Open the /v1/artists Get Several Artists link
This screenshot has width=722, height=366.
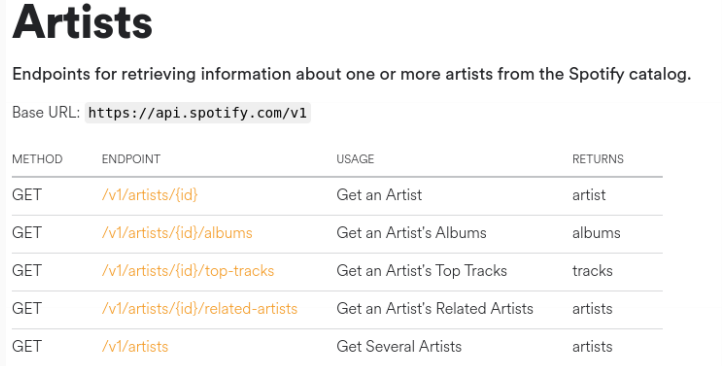click(x=135, y=346)
